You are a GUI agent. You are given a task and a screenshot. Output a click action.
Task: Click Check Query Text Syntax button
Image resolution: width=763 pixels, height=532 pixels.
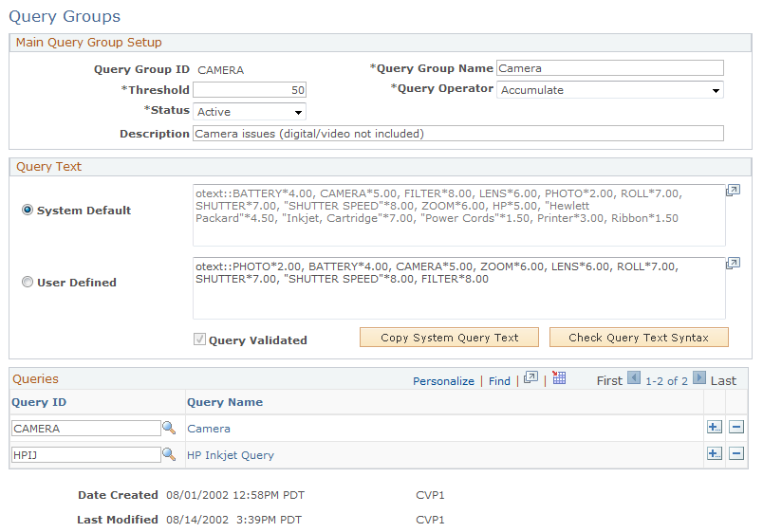point(639,338)
